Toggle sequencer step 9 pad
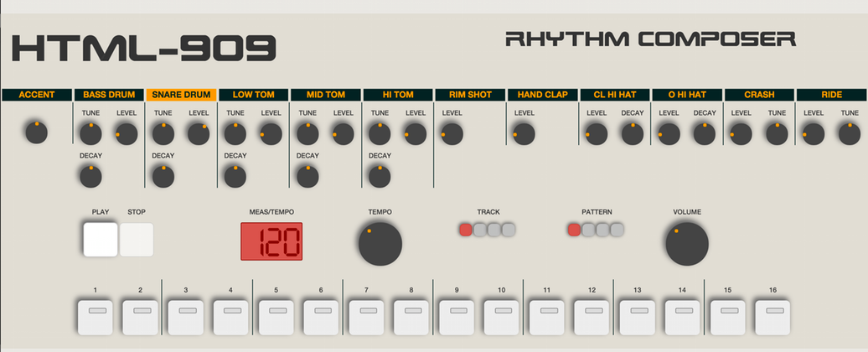 (x=456, y=318)
